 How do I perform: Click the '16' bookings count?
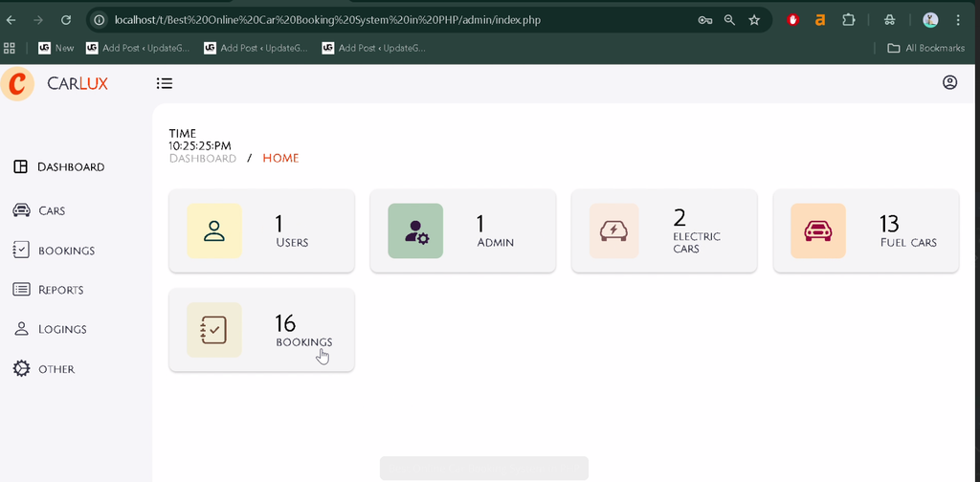(285, 323)
